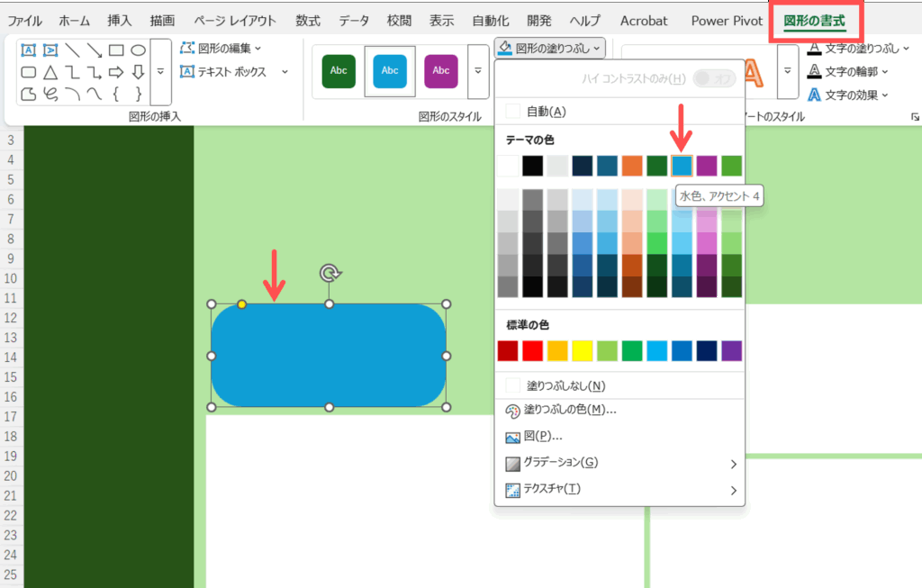Viewport: 922px width, 588px height.
Task: Apply the green Abc shape style preset
Action: click(x=339, y=70)
